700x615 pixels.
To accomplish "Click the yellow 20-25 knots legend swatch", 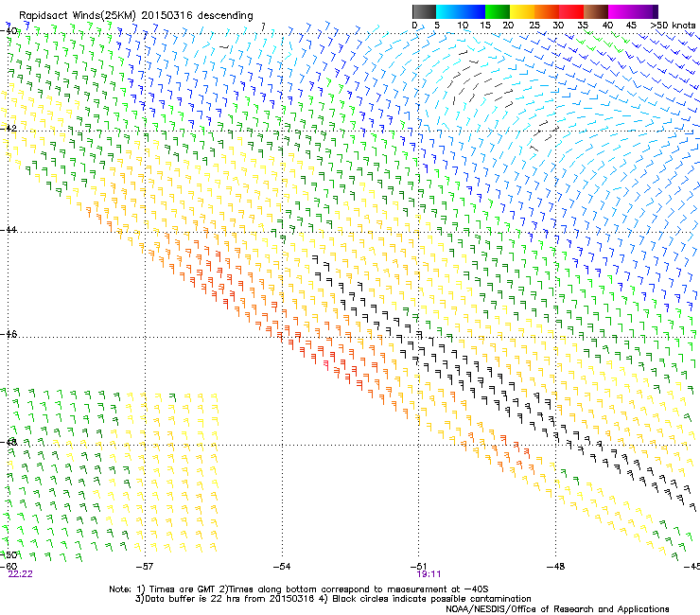I will (522, 11).
